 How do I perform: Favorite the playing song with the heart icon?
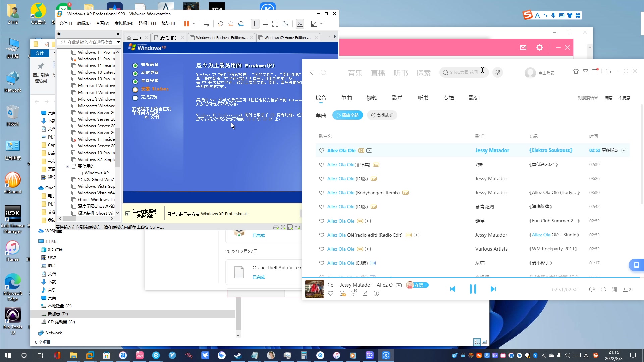(x=331, y=293)
